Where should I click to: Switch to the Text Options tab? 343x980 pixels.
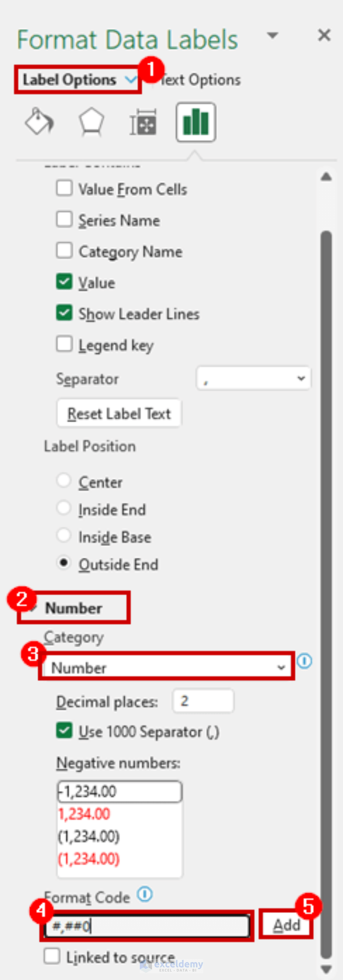pos(200,80)
